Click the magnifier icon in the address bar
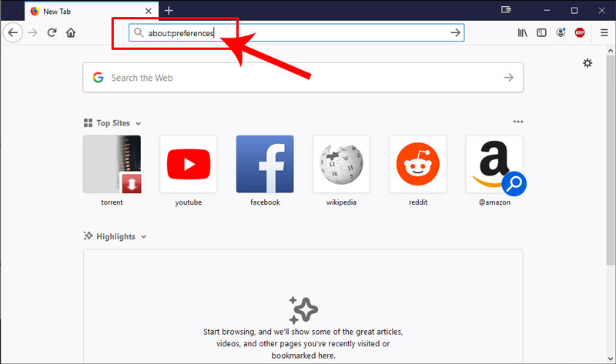 click(139, 32)
